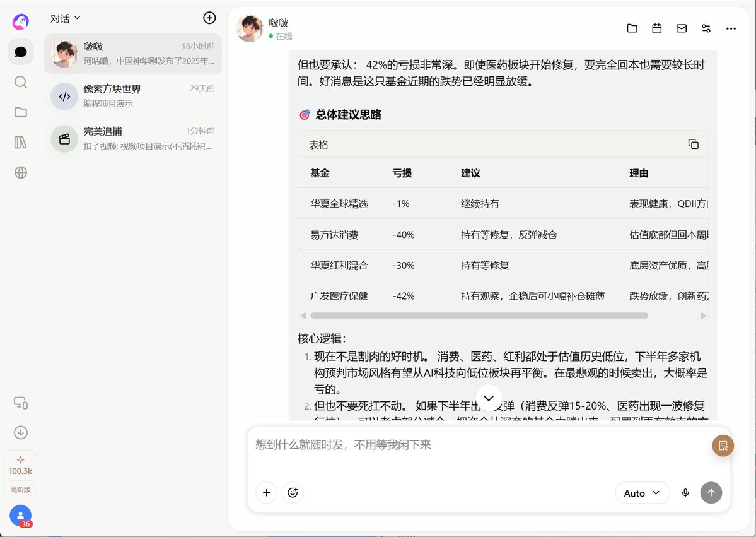The height and width of the screenshot is (537, 756).
Task: Open the library books icon in sidebar
Action: pos(21,143)
